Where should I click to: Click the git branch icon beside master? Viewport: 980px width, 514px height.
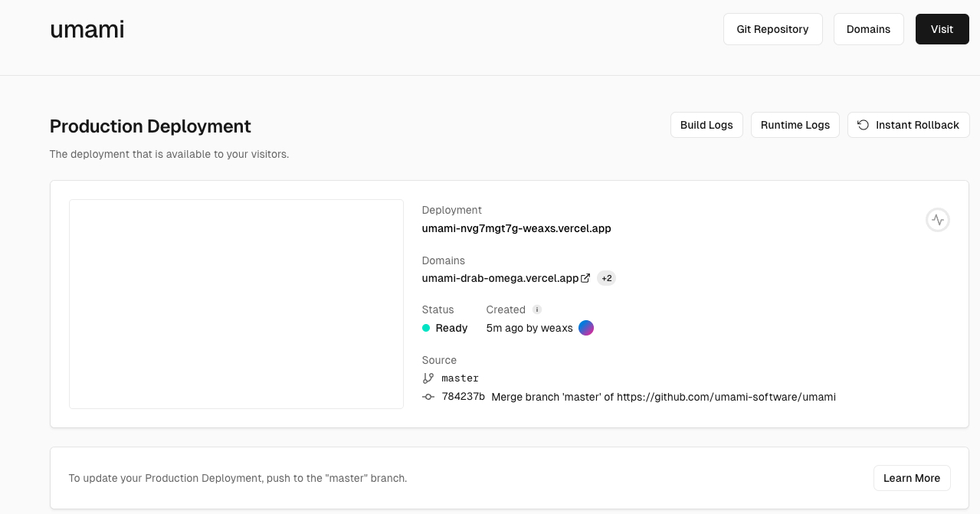pyautogui.click(x=428, y=378)
